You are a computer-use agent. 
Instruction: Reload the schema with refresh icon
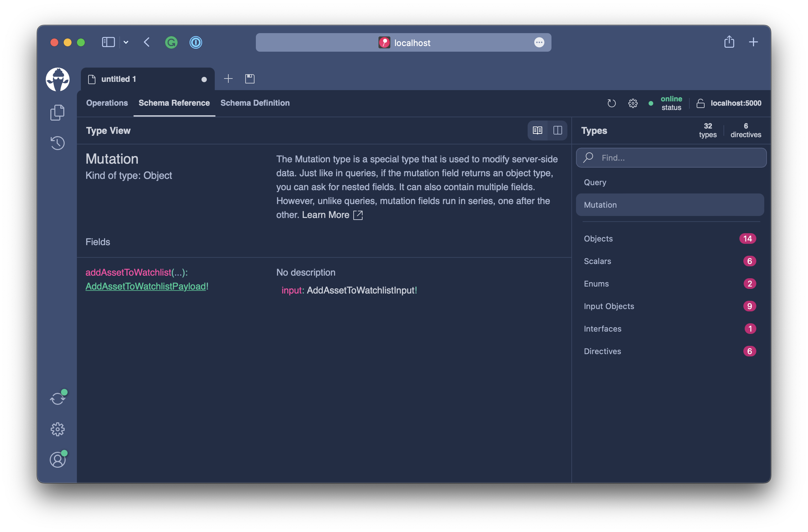click(x=611, y=103)
